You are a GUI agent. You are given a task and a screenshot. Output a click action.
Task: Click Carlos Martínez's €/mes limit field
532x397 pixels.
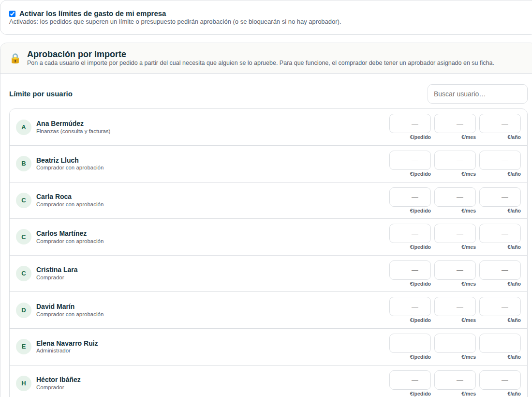[455, 234]
